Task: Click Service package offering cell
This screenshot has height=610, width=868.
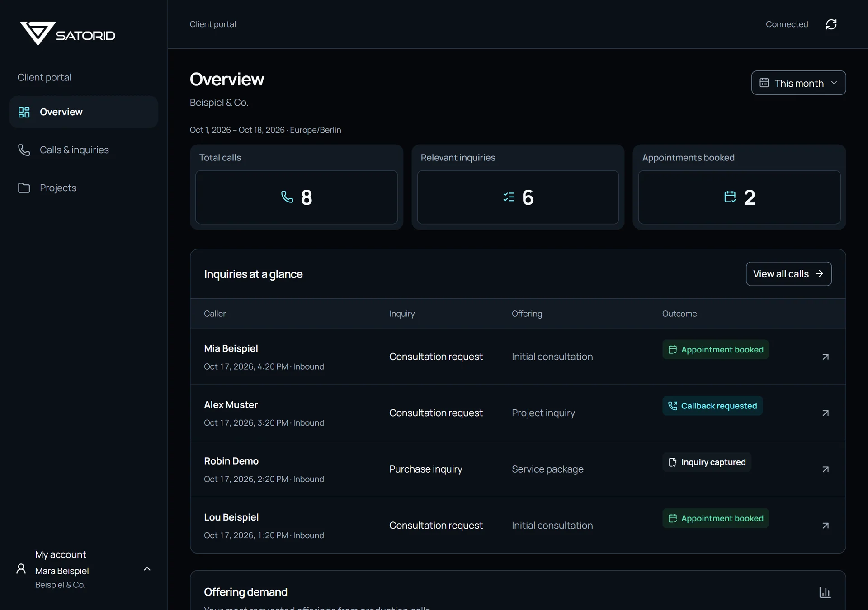Action: (547, 469)
